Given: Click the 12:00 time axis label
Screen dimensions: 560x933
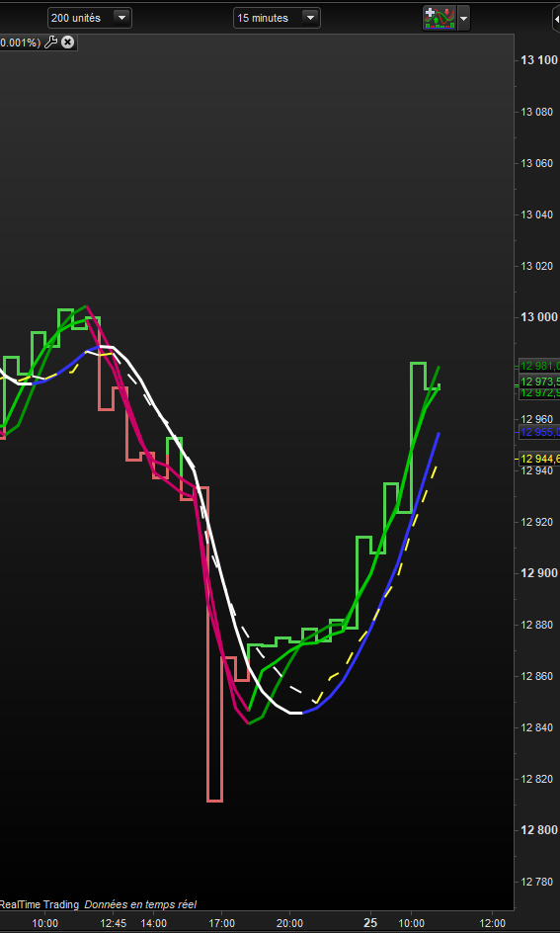Looking at the screenshot, I should (492, 923).
